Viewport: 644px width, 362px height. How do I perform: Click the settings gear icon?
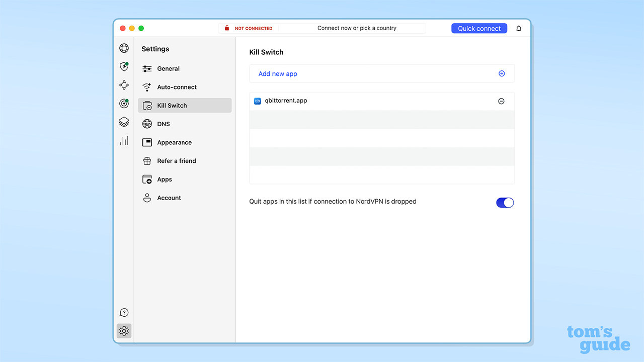pos(124,331)
